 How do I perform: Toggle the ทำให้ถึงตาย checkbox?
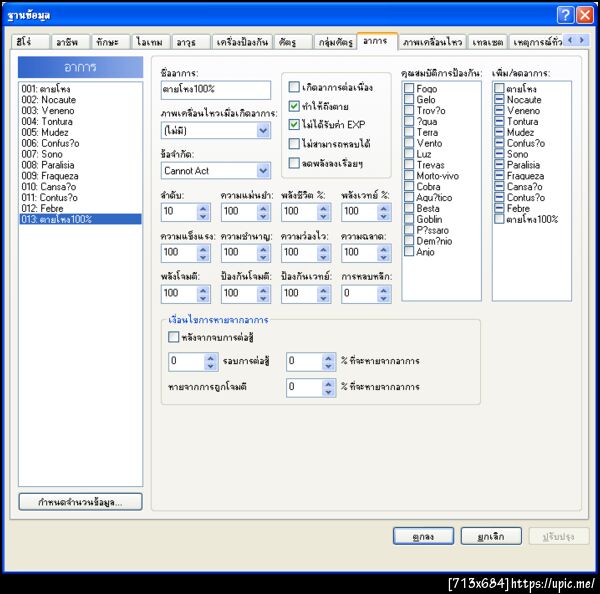click(294, 106)
